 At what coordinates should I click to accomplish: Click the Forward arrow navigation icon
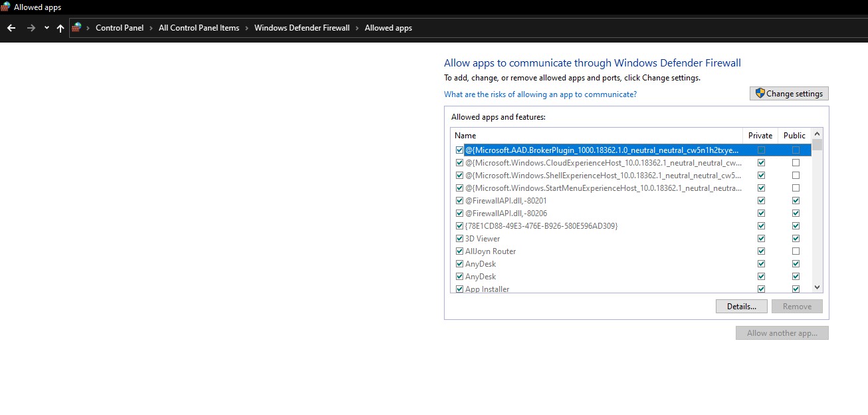point(31,28)
